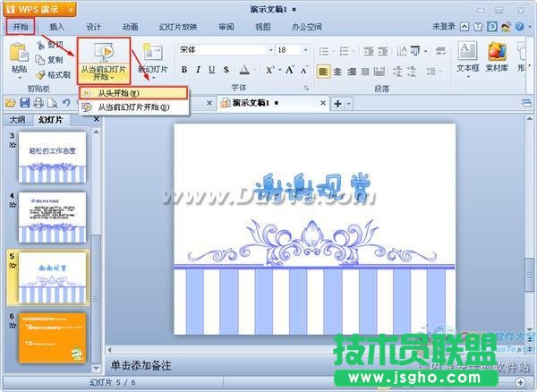Open the 文本框 dropdown arrow

468,76
